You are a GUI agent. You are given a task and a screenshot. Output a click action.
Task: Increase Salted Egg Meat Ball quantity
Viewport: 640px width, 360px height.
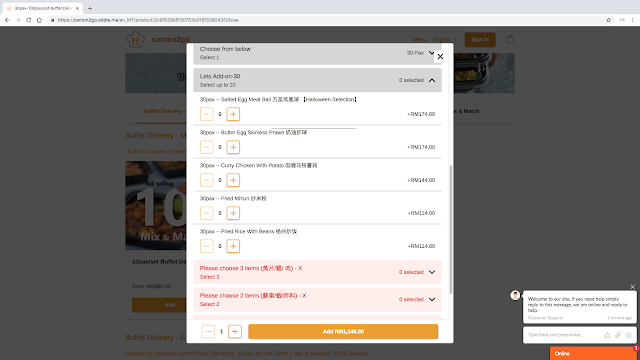233,114
